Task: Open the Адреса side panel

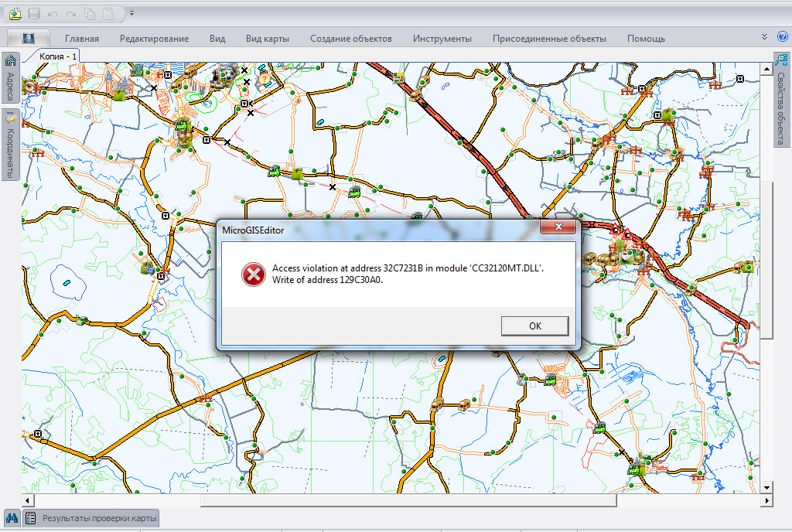Action: point(11,79)
